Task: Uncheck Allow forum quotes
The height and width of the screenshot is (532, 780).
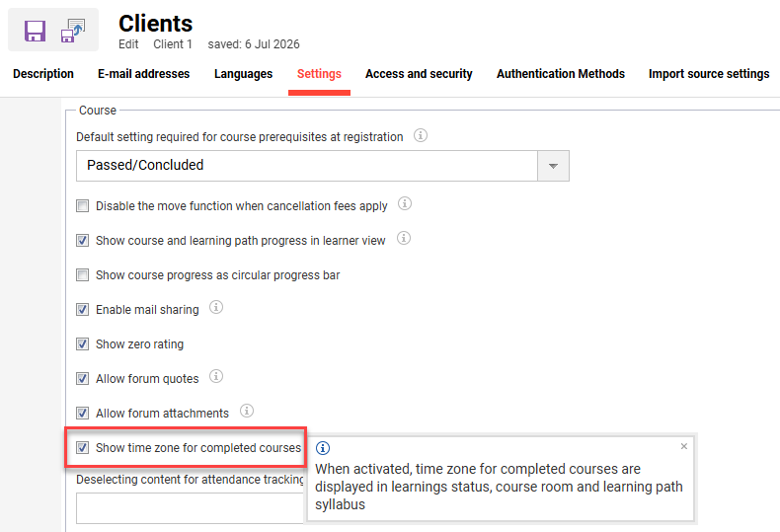Action: [x=83, y=379]
